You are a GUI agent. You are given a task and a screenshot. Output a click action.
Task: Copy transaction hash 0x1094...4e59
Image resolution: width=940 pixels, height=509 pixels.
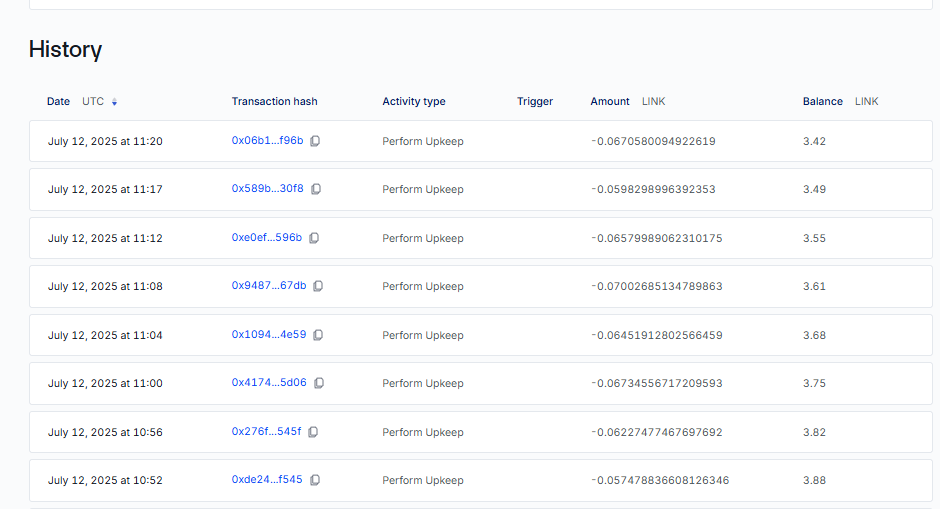pos(318,335)
